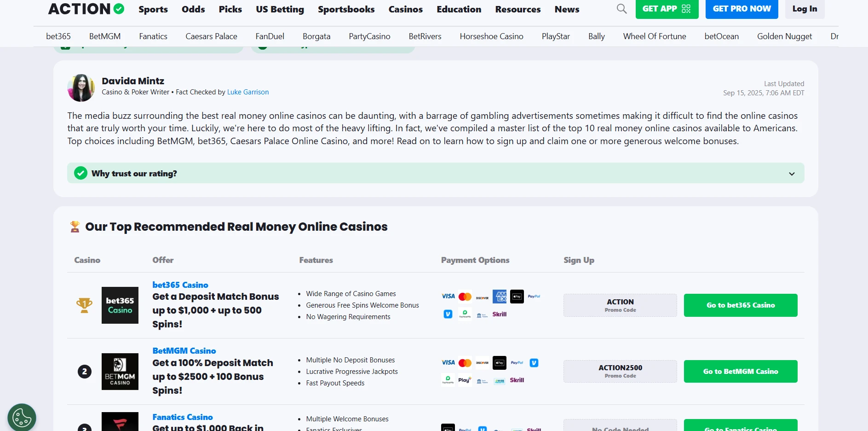
Task: Click the Wire Transfer icon in BetMGM row
Action: click(x=500, y=381)
